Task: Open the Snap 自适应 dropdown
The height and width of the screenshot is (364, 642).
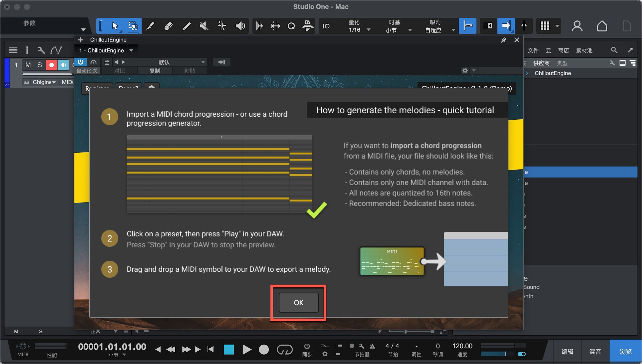Action: click(439, 26)
